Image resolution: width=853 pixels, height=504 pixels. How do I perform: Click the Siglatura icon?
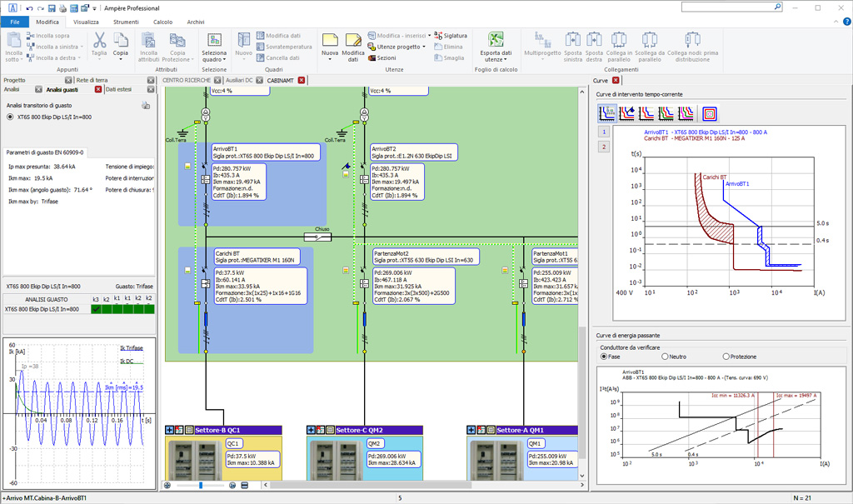coord(438,35)
